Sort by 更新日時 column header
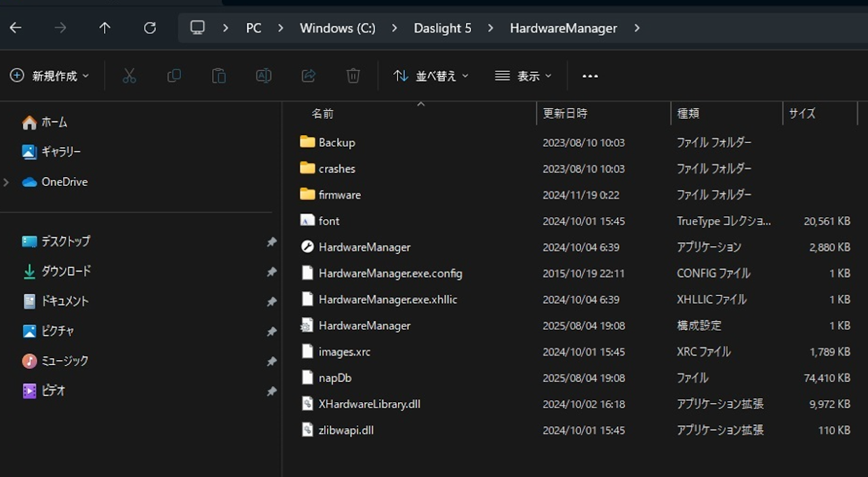Viewport: 868px width, 477px height. pyautogui.click(x=565, y=113)
